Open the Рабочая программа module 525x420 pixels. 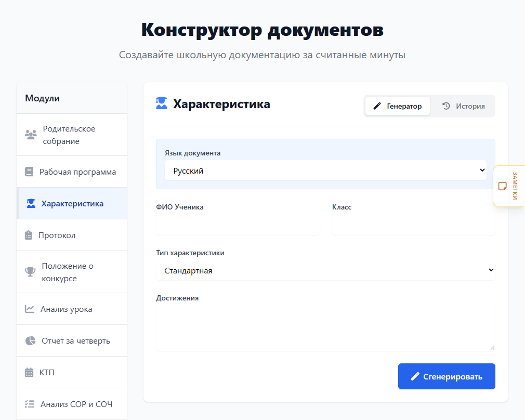tap(72, 172)
